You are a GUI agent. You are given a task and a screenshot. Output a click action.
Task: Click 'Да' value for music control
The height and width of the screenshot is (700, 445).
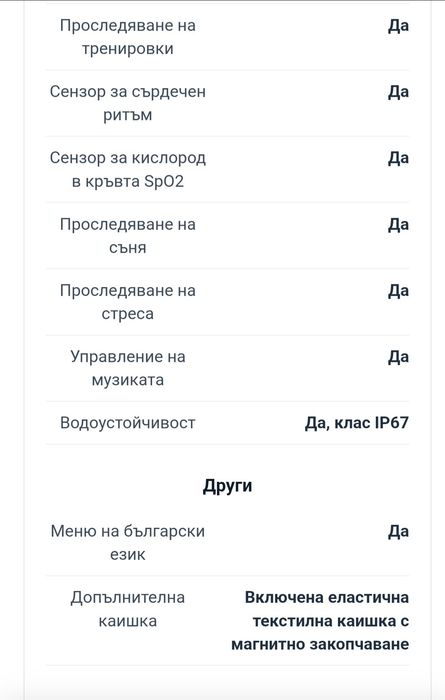(398, 356)
